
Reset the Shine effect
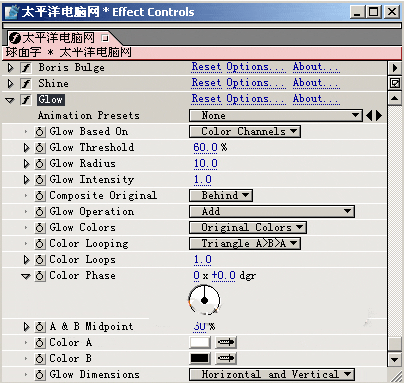tap(206, 83)
